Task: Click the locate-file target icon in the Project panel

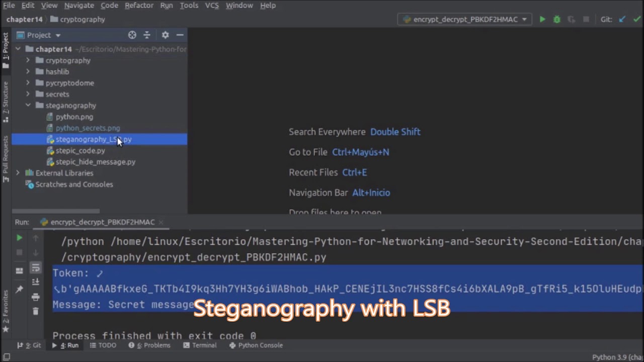Action: coord(132,35)
